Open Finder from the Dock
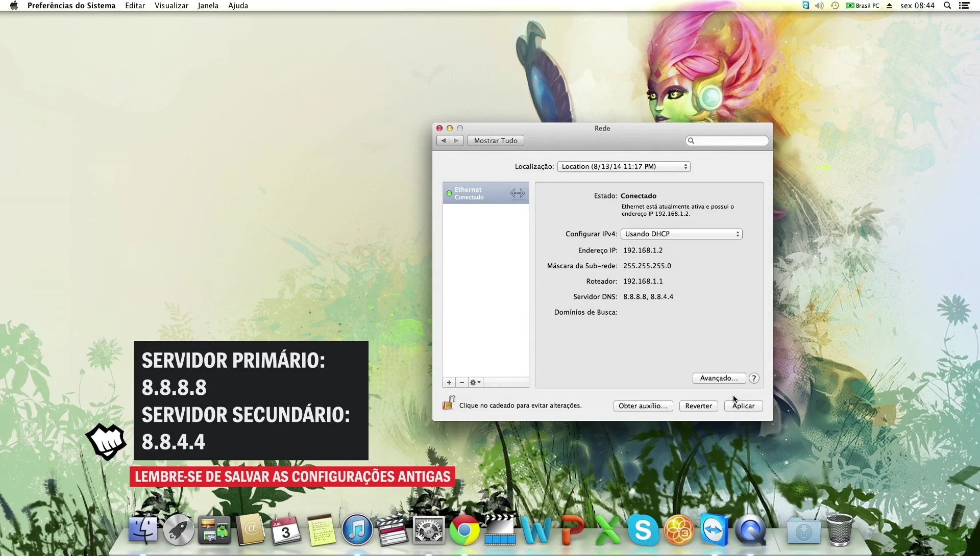Screen dimensions: 980x556 click(143, 530)
